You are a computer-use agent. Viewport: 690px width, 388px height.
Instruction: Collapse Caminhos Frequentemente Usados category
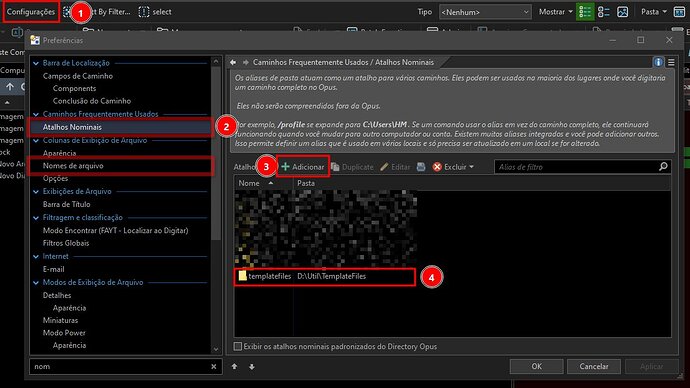click(x=36, y=114)
